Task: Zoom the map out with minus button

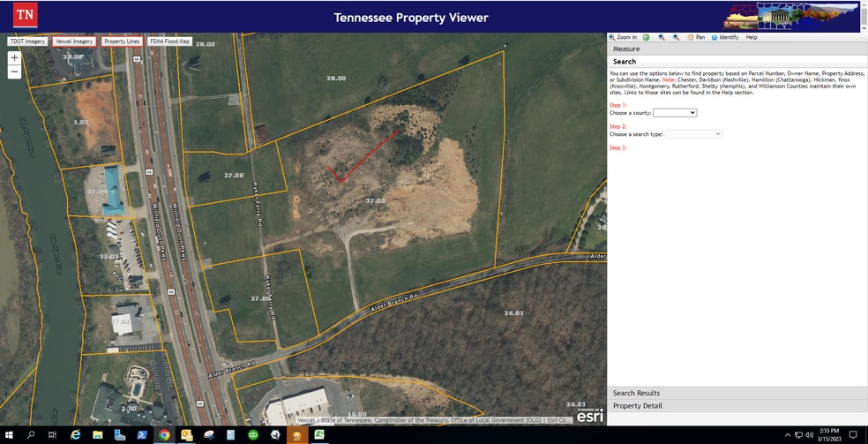Action: (x=14, y=72)
